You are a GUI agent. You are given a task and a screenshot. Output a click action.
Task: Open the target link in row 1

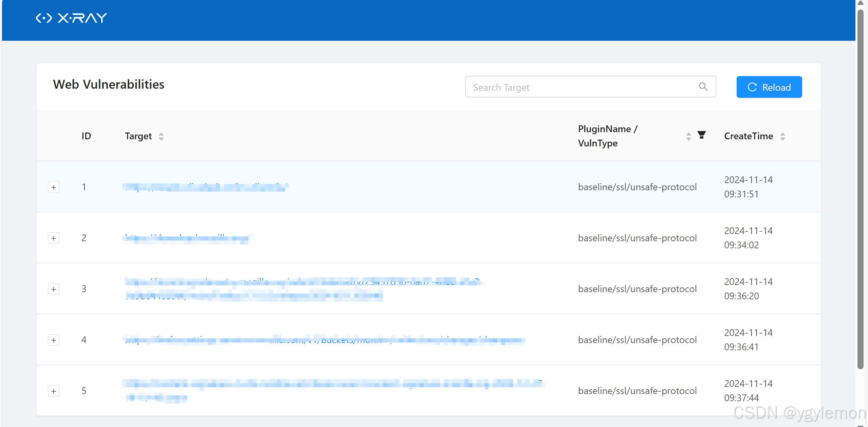(205, 187)
